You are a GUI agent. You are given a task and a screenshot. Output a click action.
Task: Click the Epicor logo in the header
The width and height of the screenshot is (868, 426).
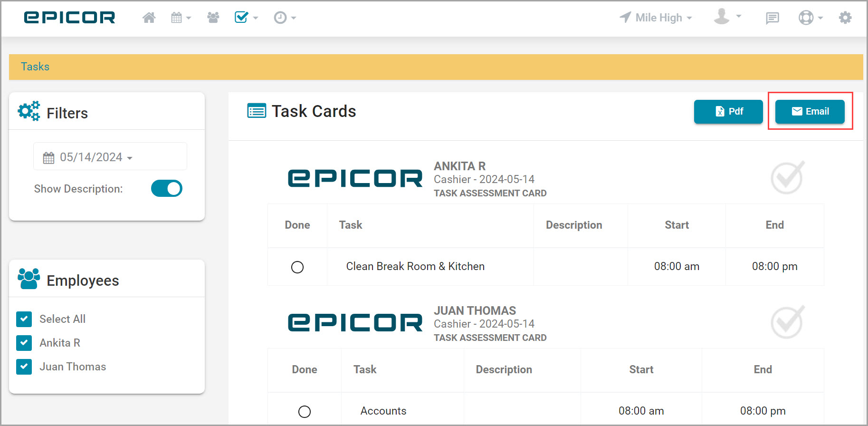[69, 18]
